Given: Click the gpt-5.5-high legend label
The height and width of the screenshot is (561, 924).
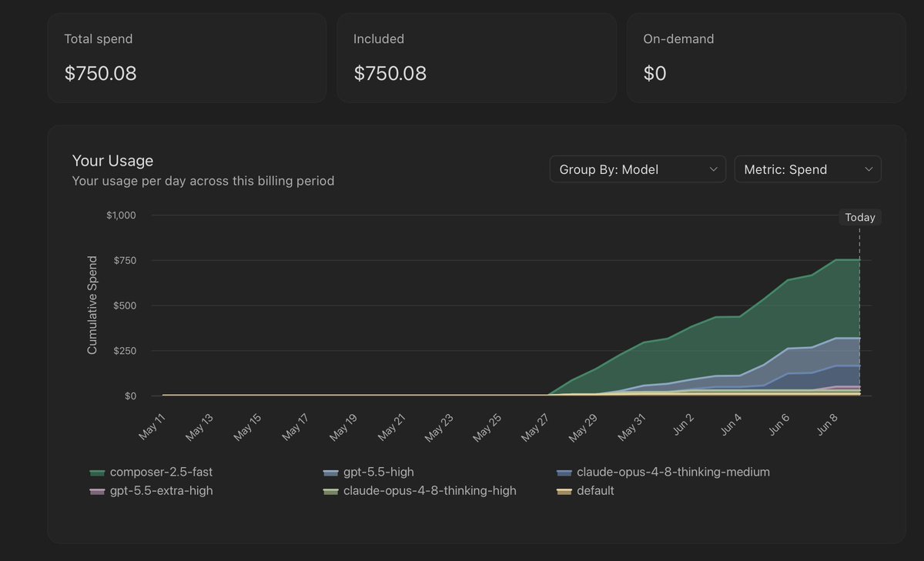Looking at the screenshot, I should click(379, 472).
